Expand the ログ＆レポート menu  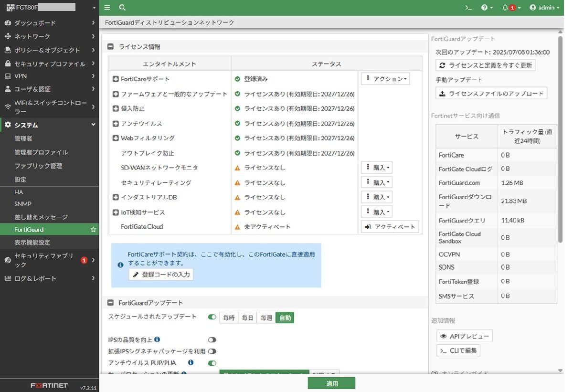50,278
